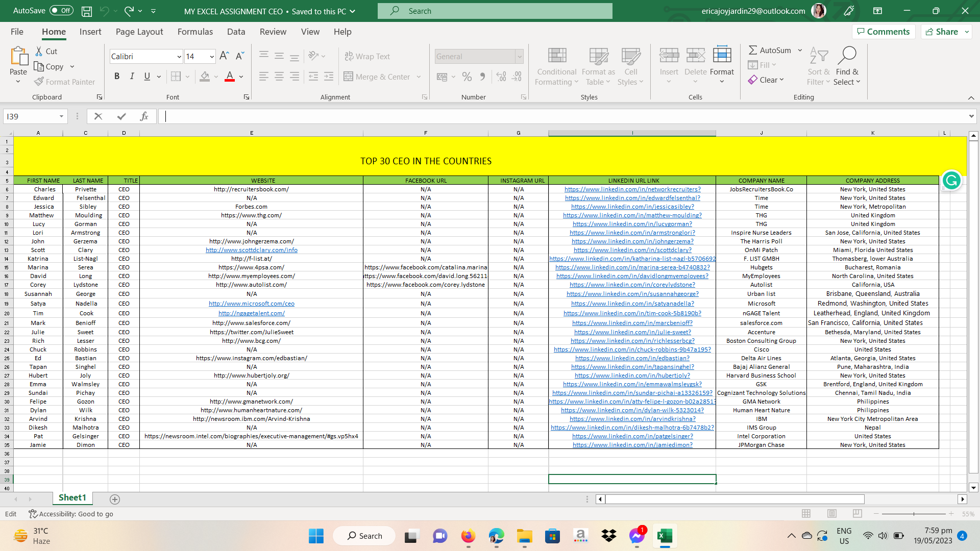Decrease font size with smaller A icon
This screenshot has width=980, height=551.
pos(240,56)
